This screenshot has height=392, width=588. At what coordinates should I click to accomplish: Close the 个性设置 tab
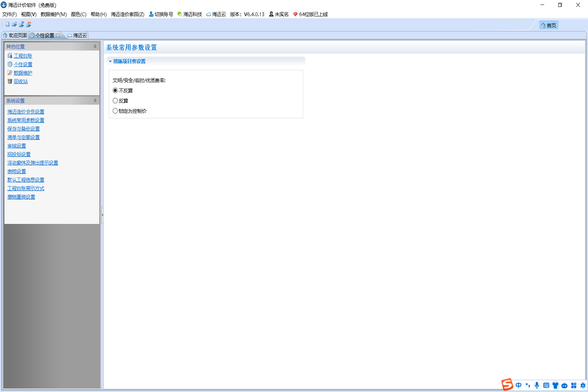58,35
